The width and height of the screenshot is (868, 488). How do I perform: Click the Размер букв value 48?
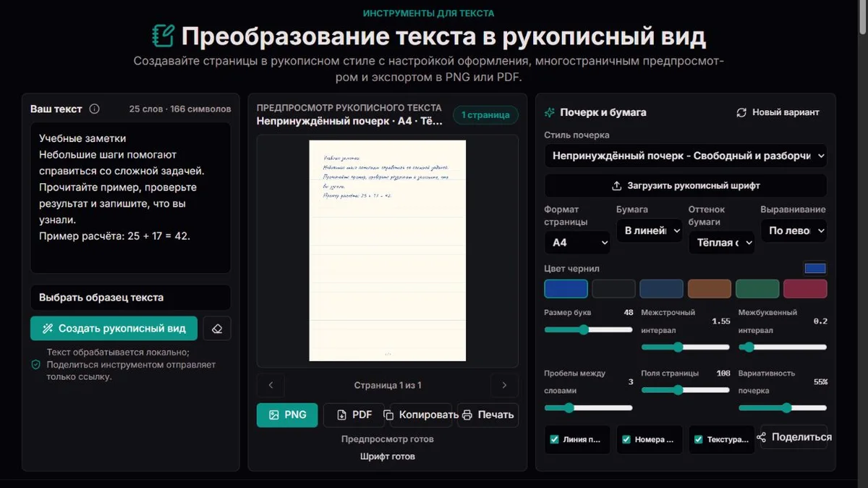click(x=628, y=313)
